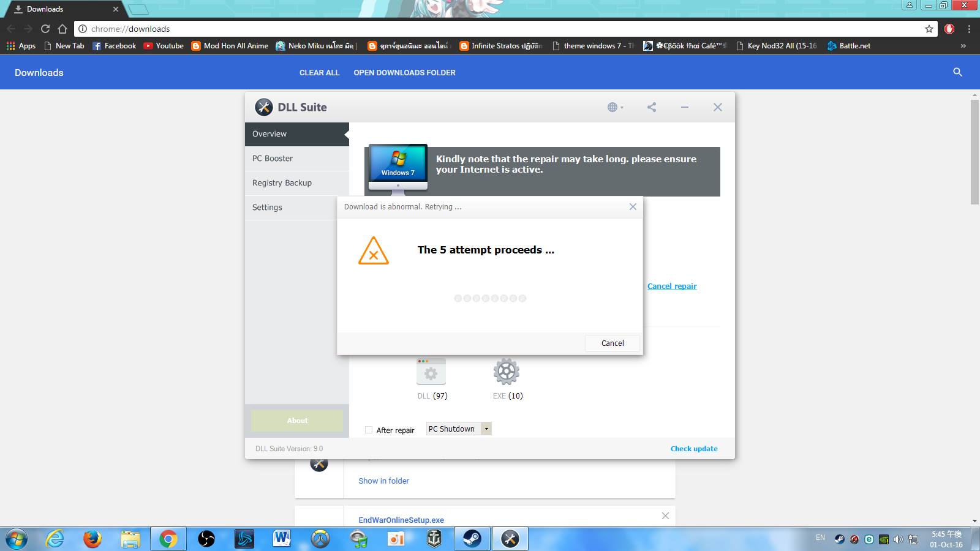Screen dimensions: 980x551
Task: Click the EXE (10) gear icon
Action: click(507, 371)
